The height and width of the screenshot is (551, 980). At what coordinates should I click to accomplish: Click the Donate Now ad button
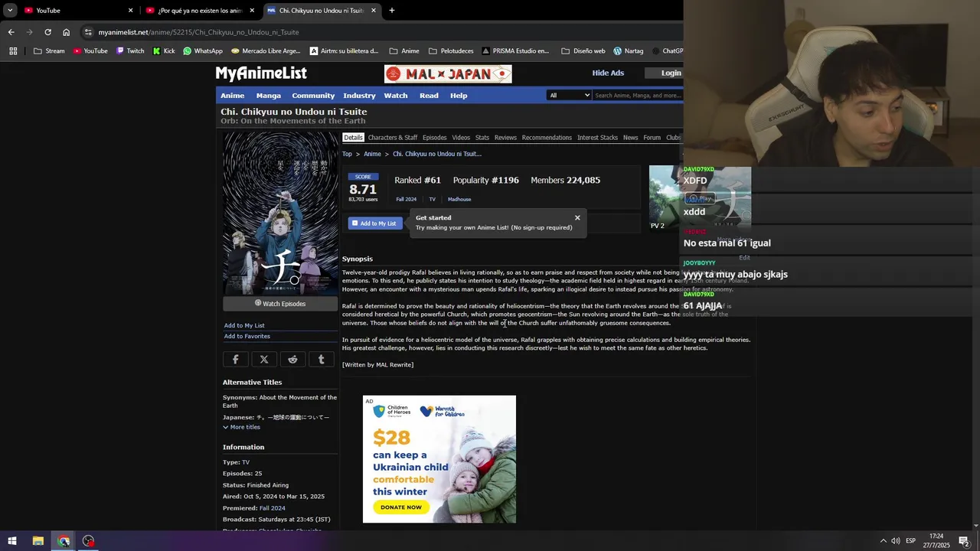coord(401,507)
